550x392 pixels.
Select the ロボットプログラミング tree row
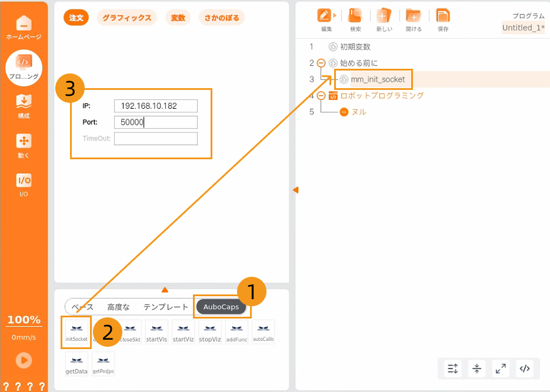(x=382, y=96)
